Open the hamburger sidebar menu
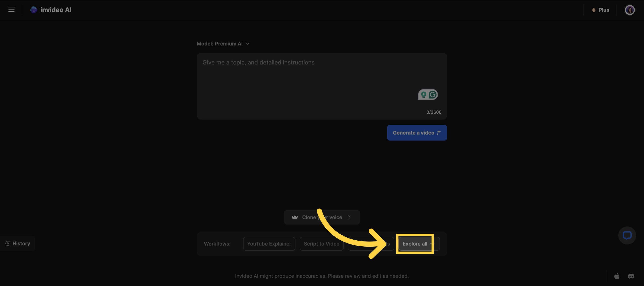Viewport: 644px width, 286px height. pos(11,9)
